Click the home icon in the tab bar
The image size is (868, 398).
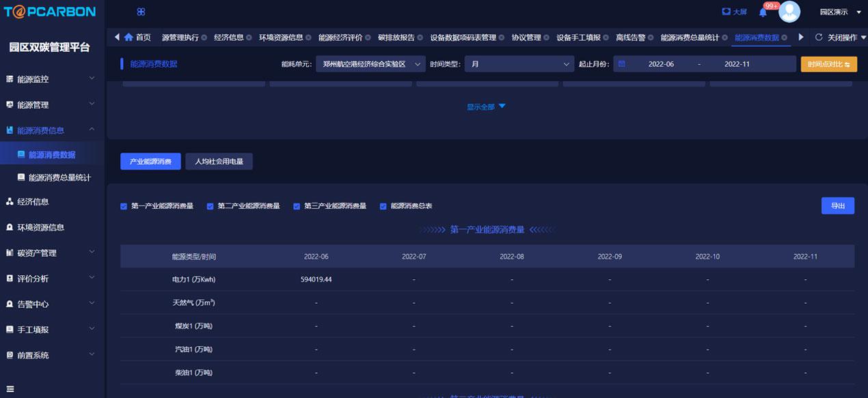(128, 38)
